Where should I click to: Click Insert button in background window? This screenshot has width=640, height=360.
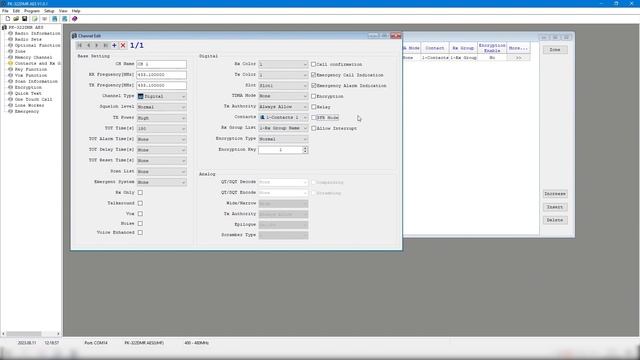555,207
